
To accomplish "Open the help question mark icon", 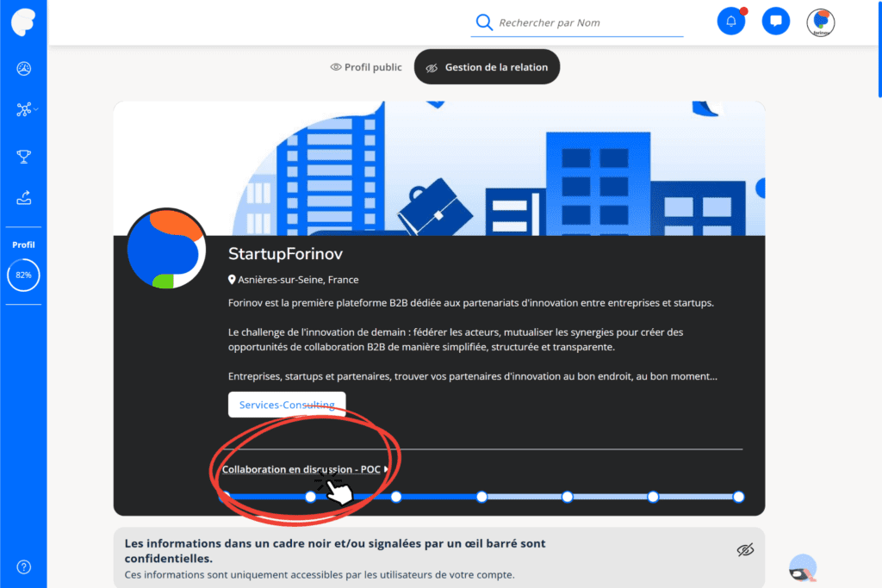I will (23, 566).
